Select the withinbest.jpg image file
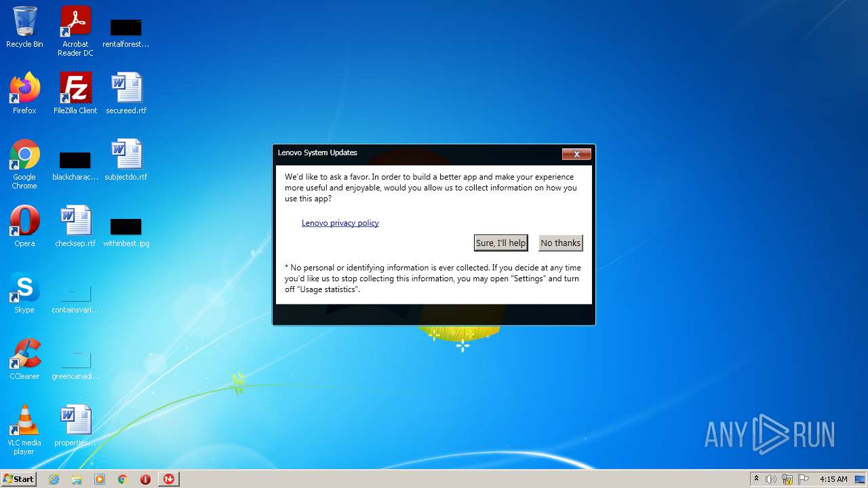Screen dimensions: 868x488 tap(126, 232)
